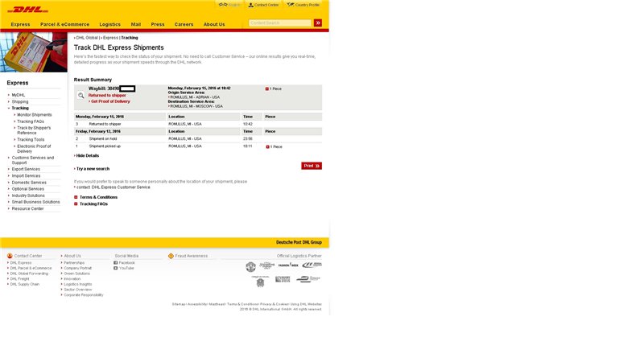Open the Logistics menu in the navigation bar

coord(109,24)
